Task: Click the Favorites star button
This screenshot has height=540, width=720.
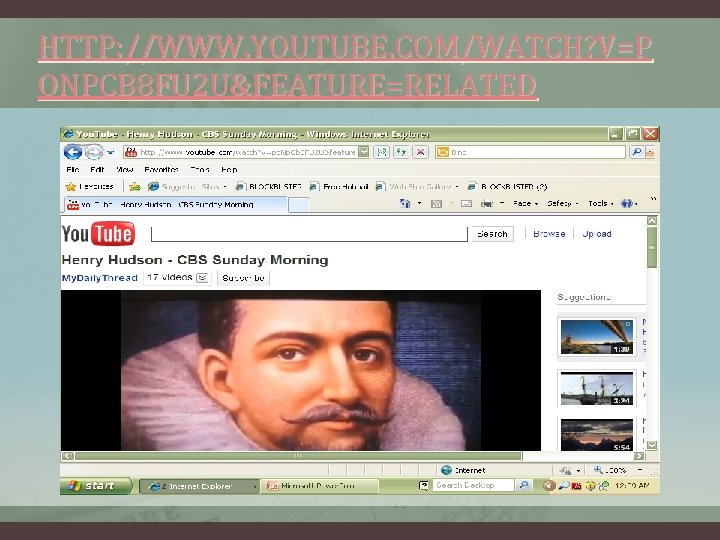Action: pos(90,186)
